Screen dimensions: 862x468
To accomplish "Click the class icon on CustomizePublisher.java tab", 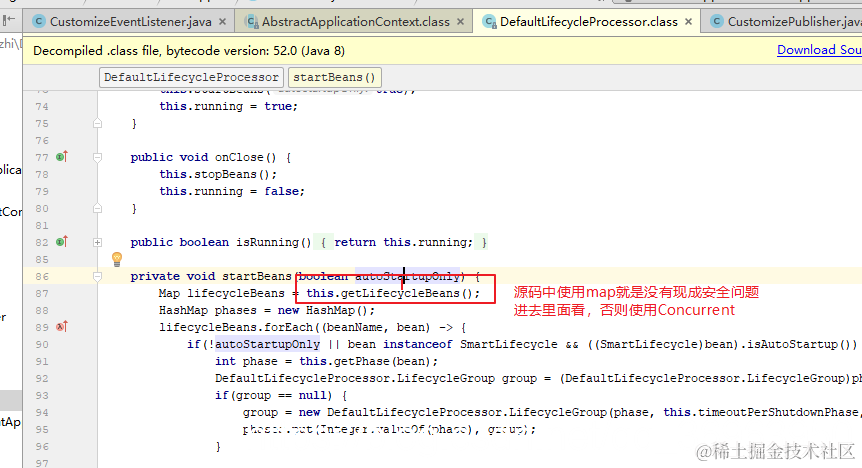I will 716,22.
